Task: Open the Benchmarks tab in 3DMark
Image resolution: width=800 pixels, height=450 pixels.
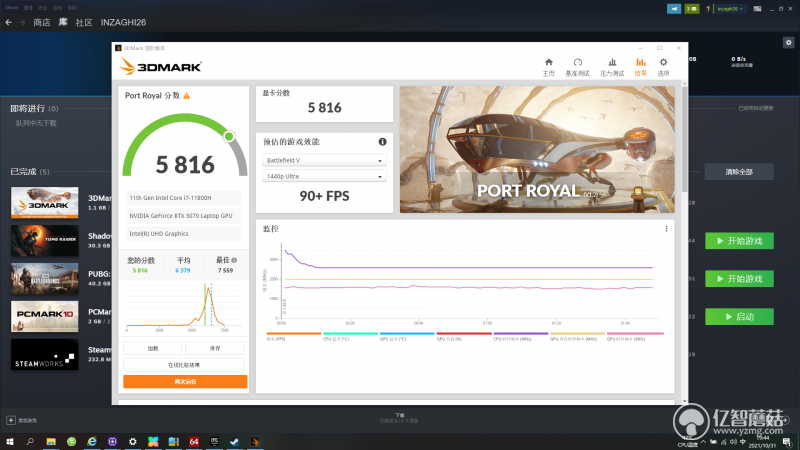Action: (577, 67)
